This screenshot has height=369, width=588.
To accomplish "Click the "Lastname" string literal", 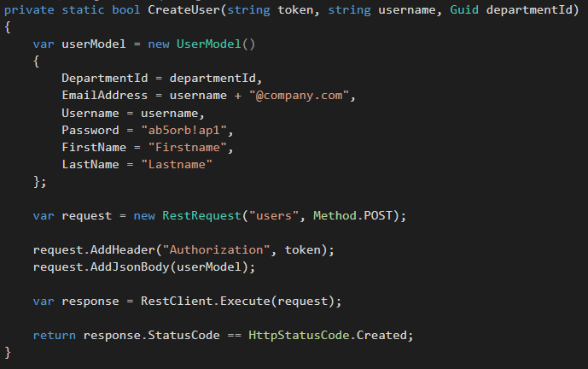I will click(x=177, y=164).
